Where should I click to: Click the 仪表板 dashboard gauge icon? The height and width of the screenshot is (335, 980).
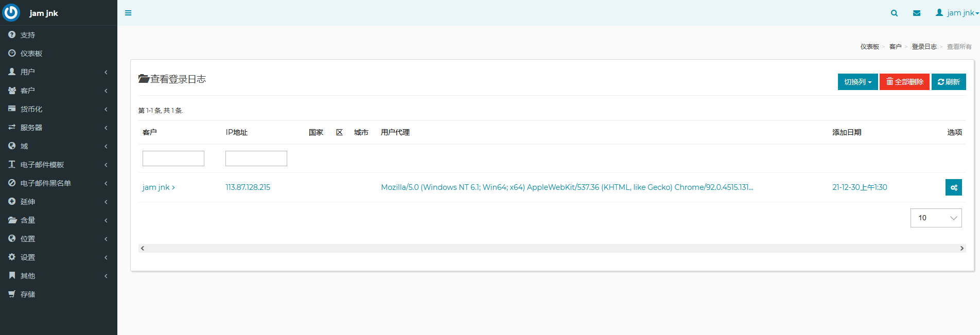12,53
